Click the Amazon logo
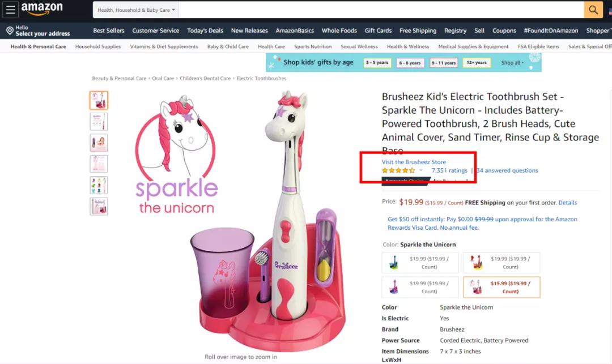This screenshot has width=612, height=364. (x=42, y=9)
